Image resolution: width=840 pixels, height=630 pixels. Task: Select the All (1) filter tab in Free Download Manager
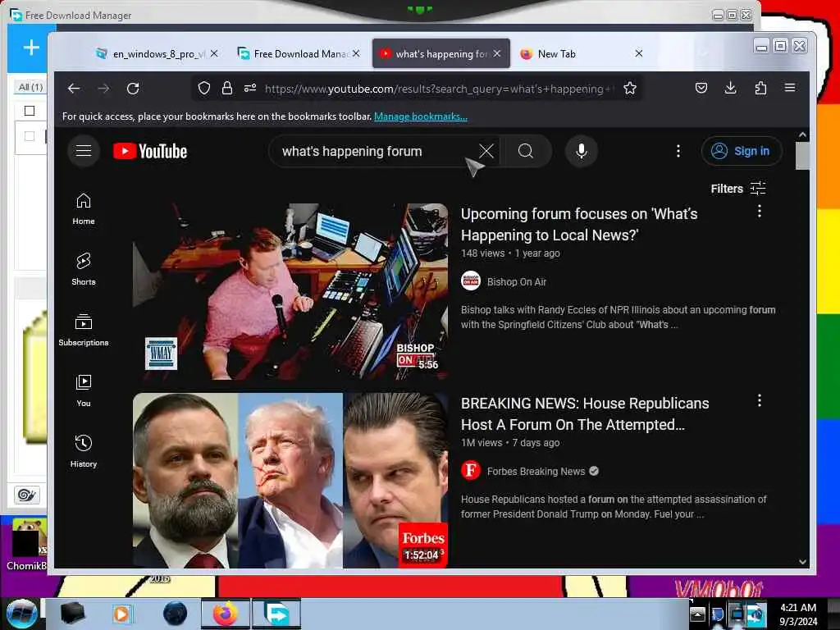30,87
